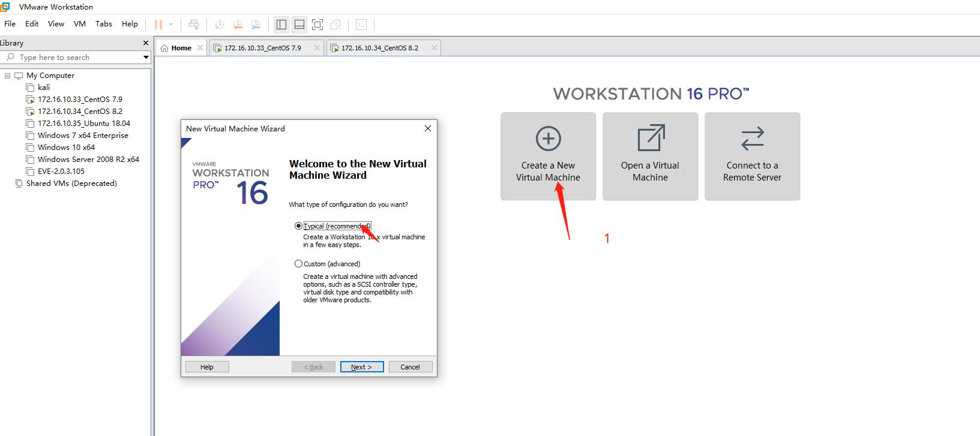The image size is (980, 436).
Task: Close the New Virtual Machine Wizard dialog
Action: coord(428,128)
